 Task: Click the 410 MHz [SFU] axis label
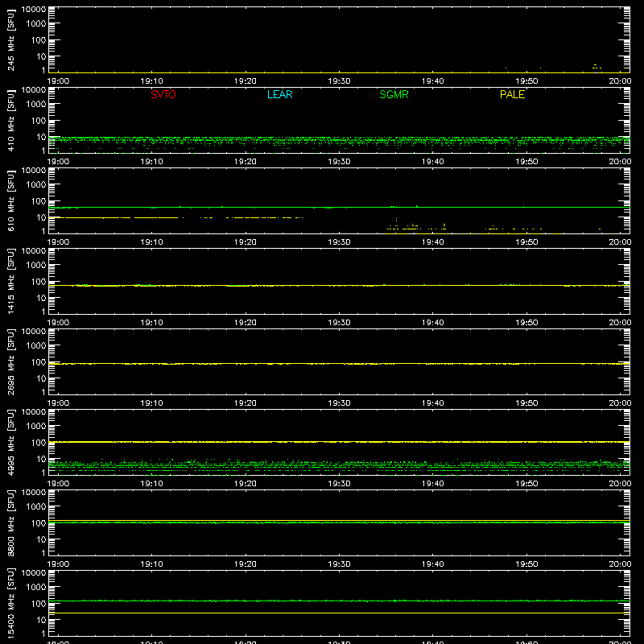[10, 120]
